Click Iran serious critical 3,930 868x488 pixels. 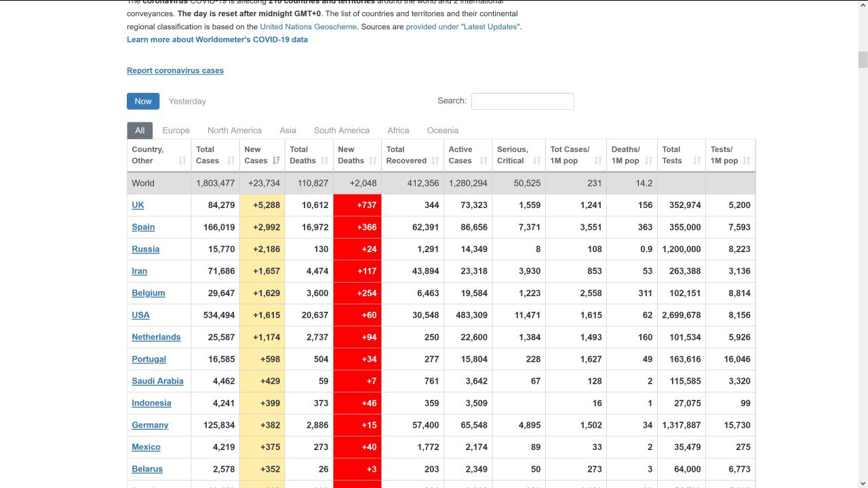click(519, 271)
